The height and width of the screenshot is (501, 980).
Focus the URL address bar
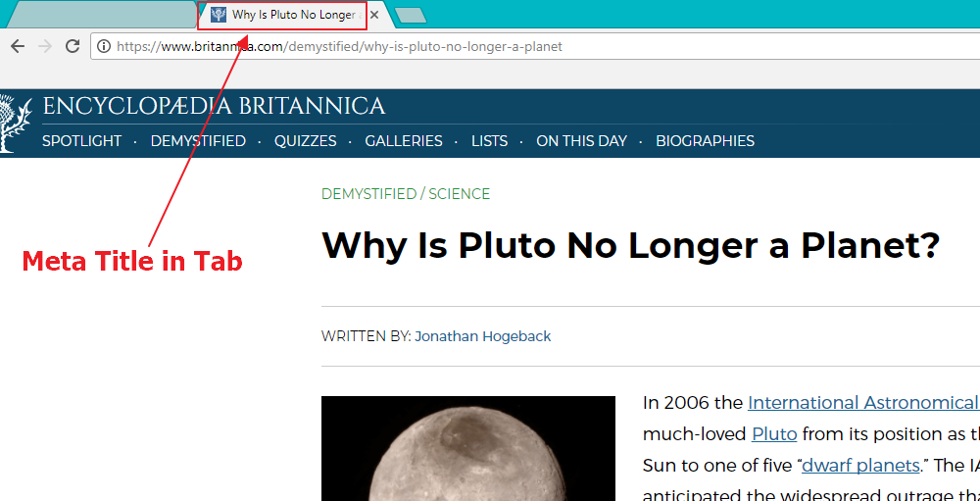[x=537, y=46]
